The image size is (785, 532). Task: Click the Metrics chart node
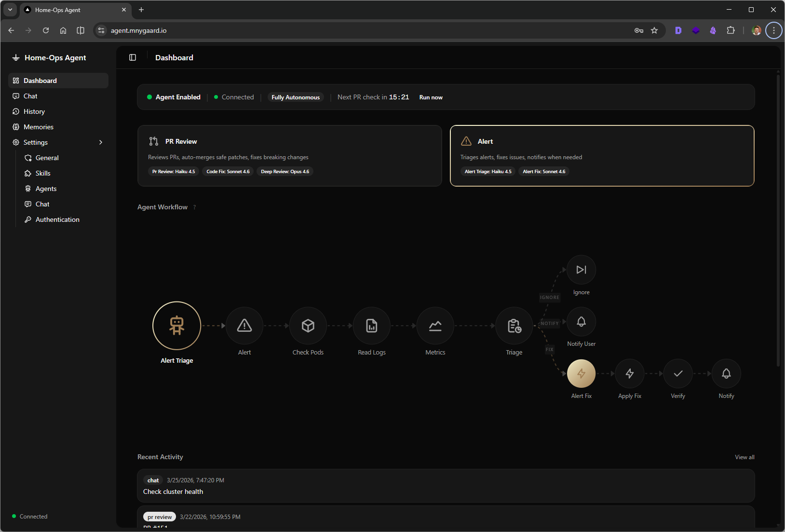[x=435, y=326]
